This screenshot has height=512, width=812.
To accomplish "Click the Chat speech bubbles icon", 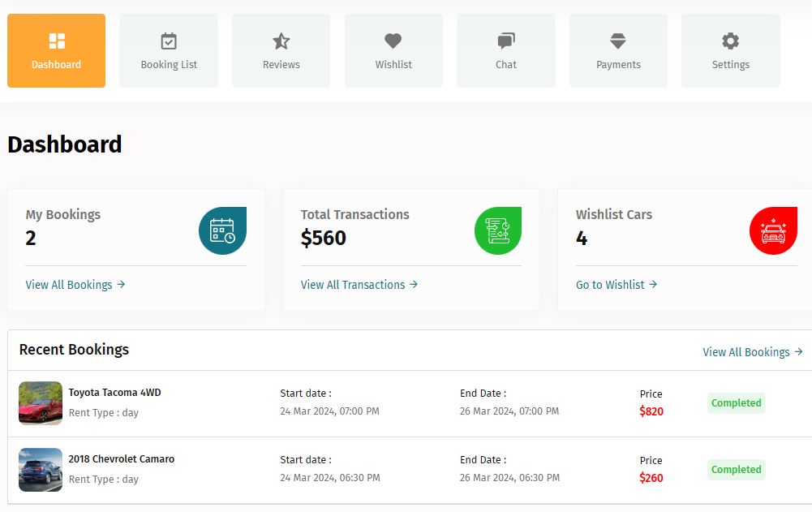I will 506,41.
